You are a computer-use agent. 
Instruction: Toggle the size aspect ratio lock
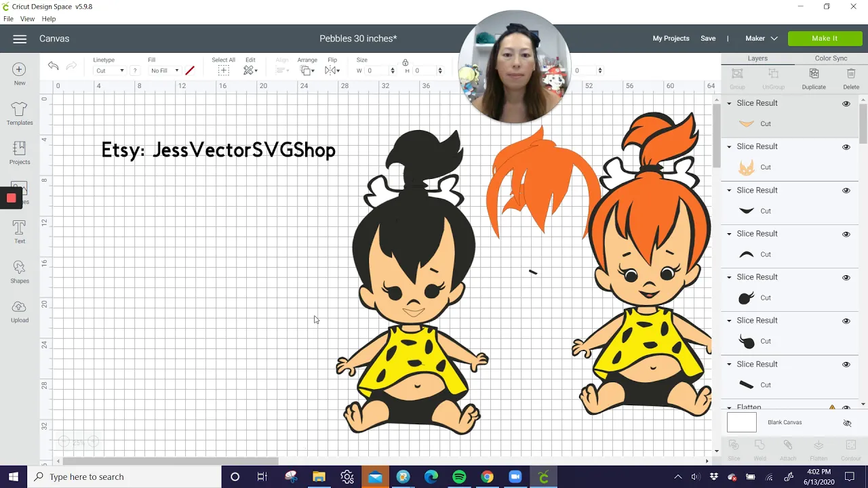tap(405, 62)
